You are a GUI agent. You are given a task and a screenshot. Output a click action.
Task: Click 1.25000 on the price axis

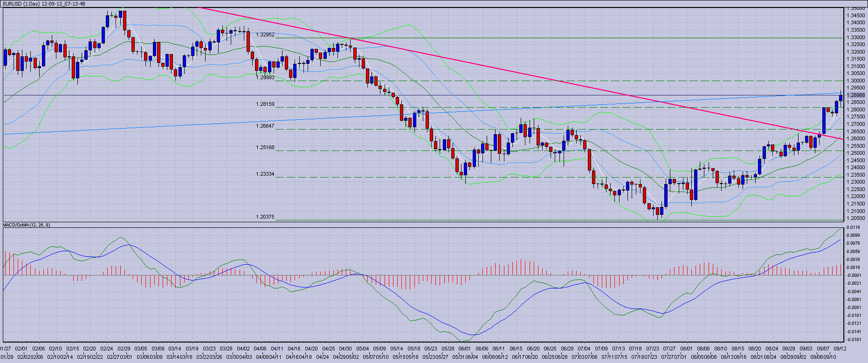click(x=856, y=153)
